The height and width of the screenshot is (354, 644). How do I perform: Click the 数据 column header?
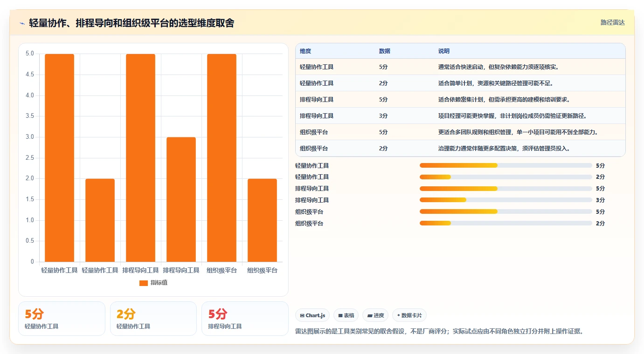[385, 51]
